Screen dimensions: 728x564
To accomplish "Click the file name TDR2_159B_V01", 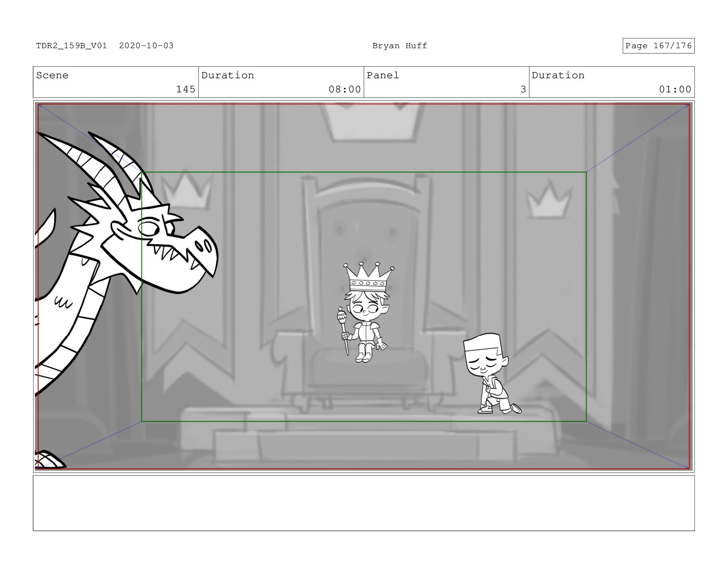I will click(72, 46).
